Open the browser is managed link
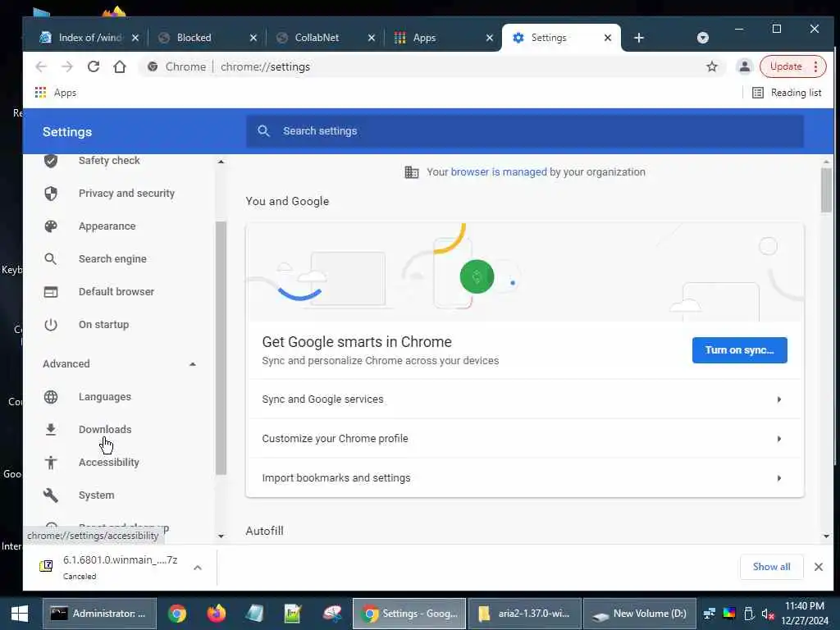This screenshot has height=630, width=840. pyautogui.click(x=499, y=172)
